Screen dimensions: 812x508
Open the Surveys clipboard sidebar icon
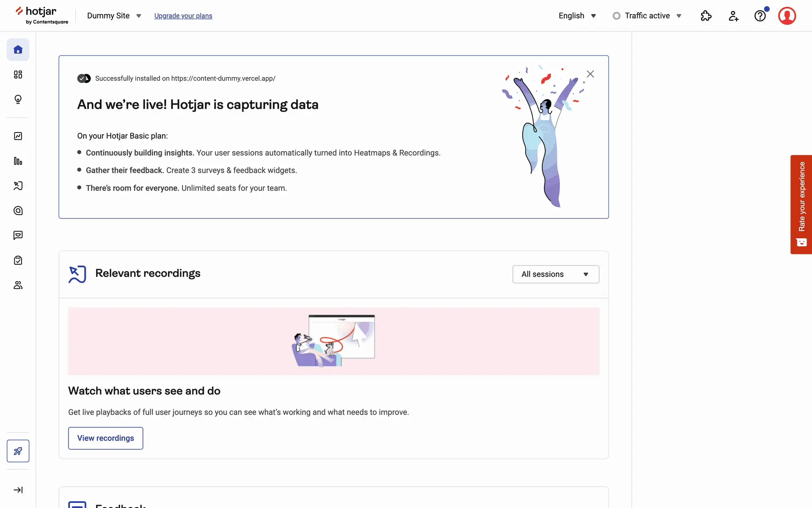click(x=18, y=260)
